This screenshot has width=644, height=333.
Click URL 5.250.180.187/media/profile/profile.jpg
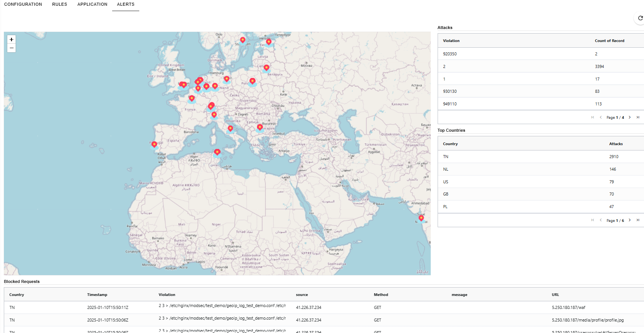coord(588,320)
